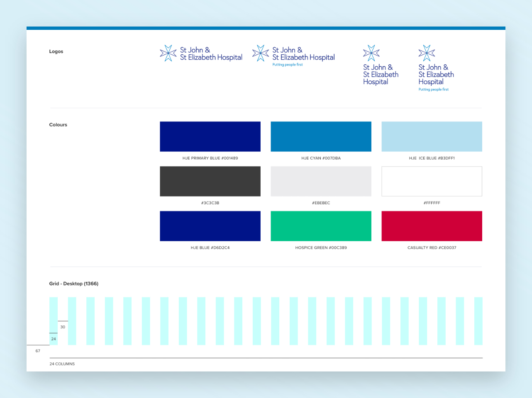Select the dark grey #3C3C3B swatch

[x=210, y=181]
